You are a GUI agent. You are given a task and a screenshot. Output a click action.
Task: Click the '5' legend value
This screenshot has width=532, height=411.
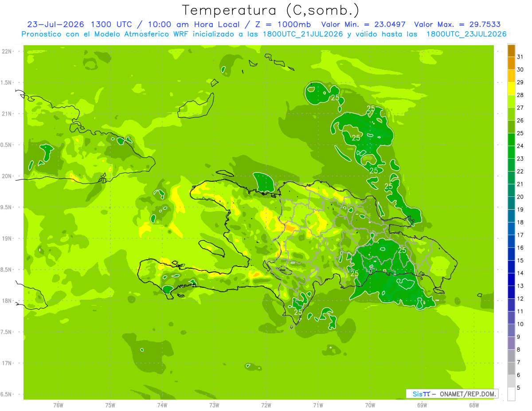click(518, 388)
